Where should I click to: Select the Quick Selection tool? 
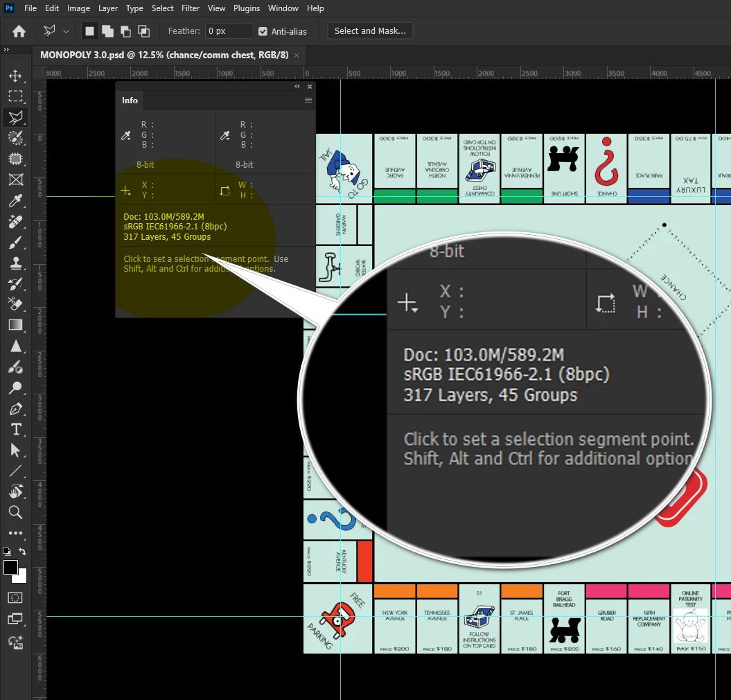[x=15, y=138]
